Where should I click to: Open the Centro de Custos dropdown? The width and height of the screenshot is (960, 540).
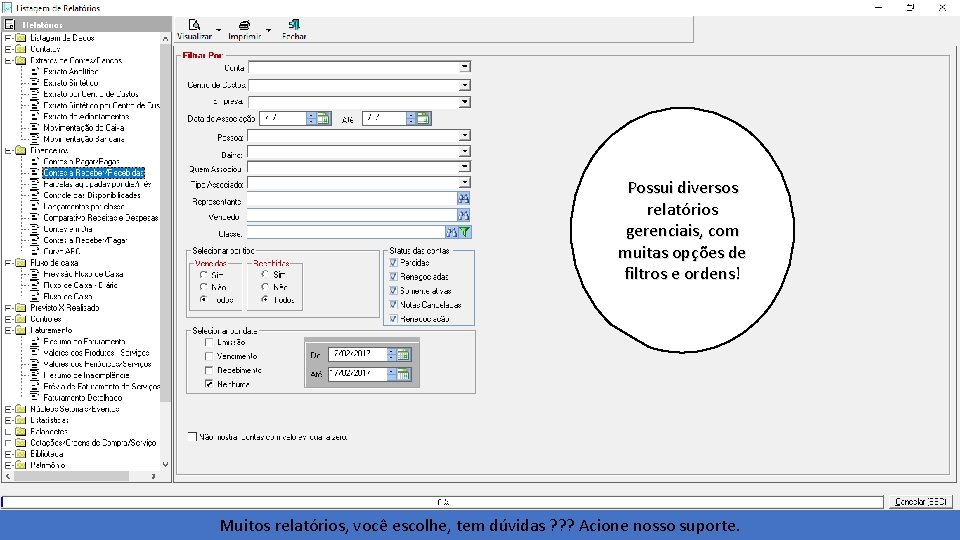pyautogui.click(x=465, y=85)
